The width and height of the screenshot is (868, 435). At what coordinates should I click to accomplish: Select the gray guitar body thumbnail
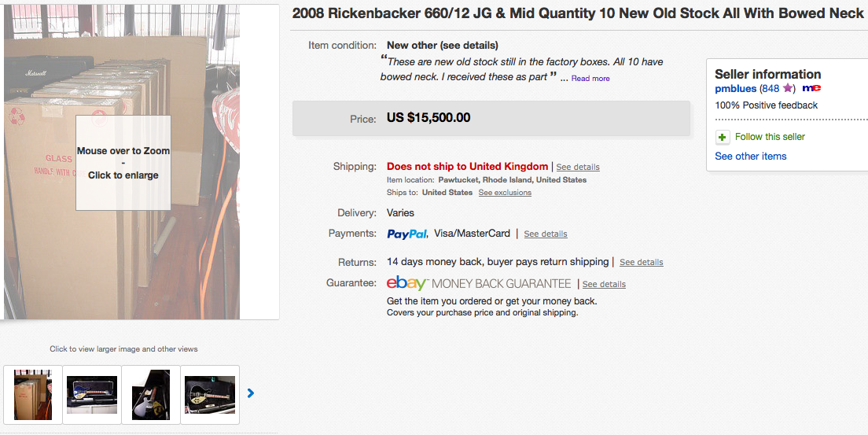(x=151, y=395)
